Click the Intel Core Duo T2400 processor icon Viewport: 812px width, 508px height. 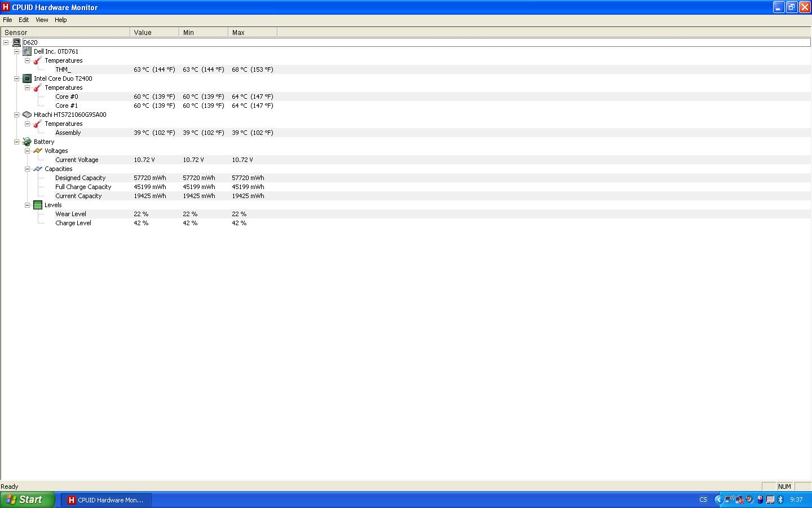coord(27,78)
